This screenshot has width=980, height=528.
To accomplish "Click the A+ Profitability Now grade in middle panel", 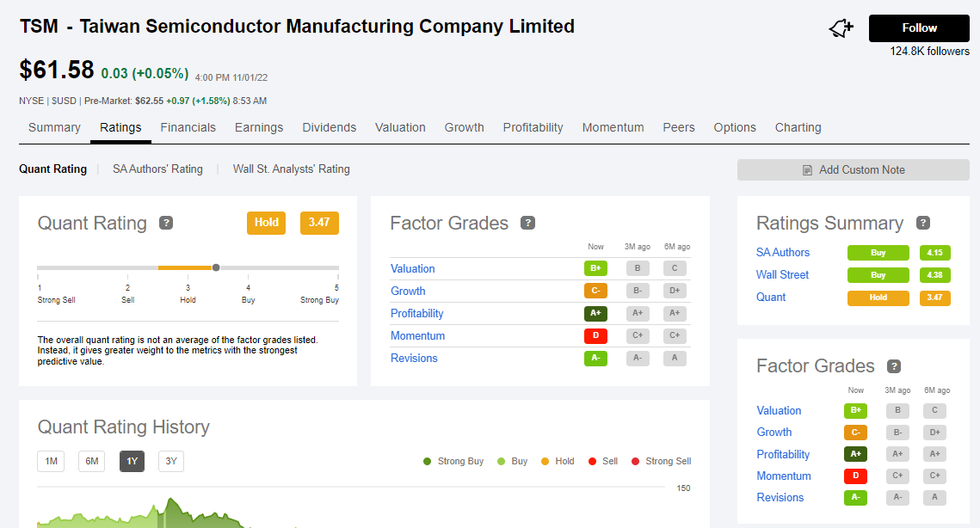I will point(595,314).
